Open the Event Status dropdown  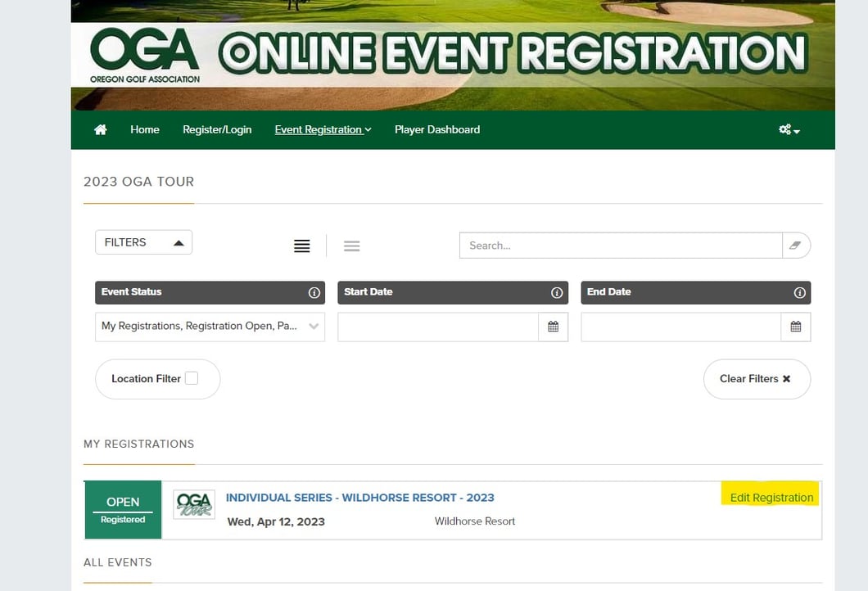click(x=210, y=327)
